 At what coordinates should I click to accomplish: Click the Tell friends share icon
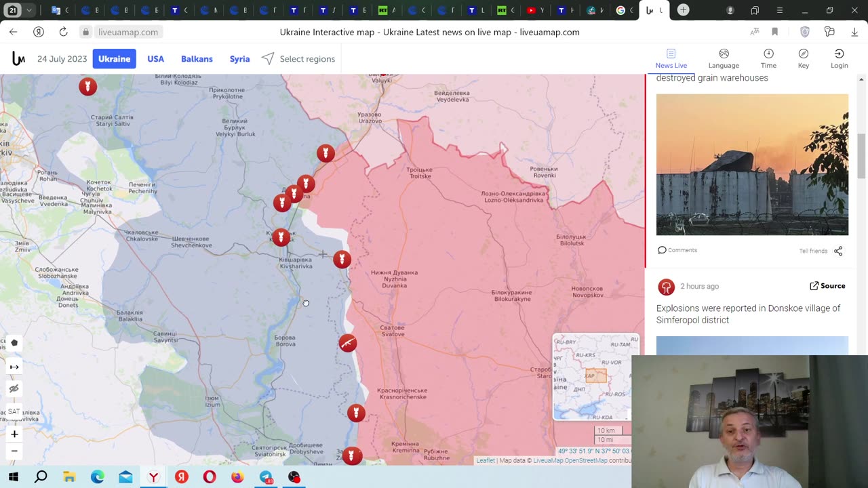tap(838, 251)
